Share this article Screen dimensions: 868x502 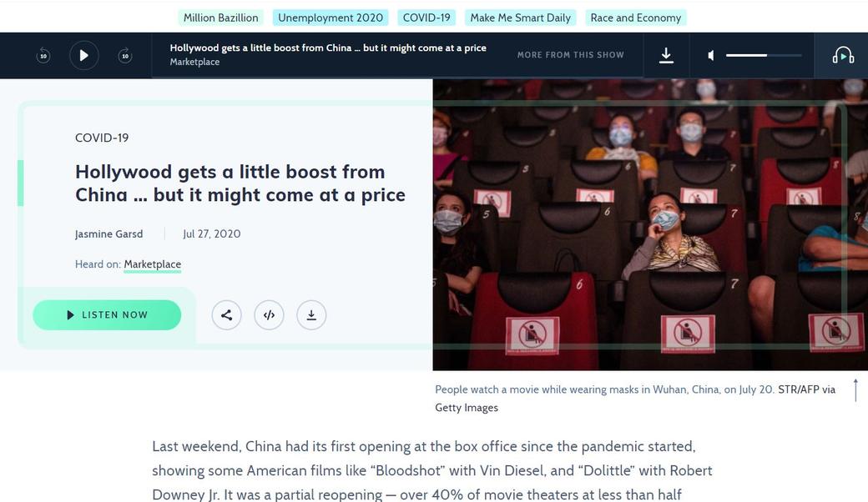(x=226, y=315)
